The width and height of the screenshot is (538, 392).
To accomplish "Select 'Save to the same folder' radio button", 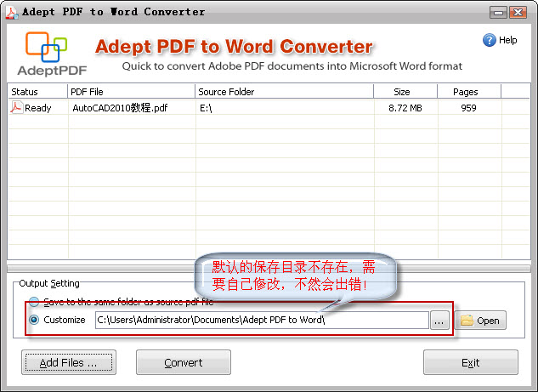I will coord(34,302).
